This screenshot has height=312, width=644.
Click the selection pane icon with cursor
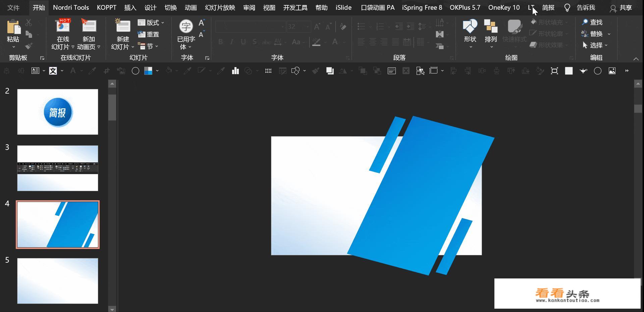tap(420, 71)
